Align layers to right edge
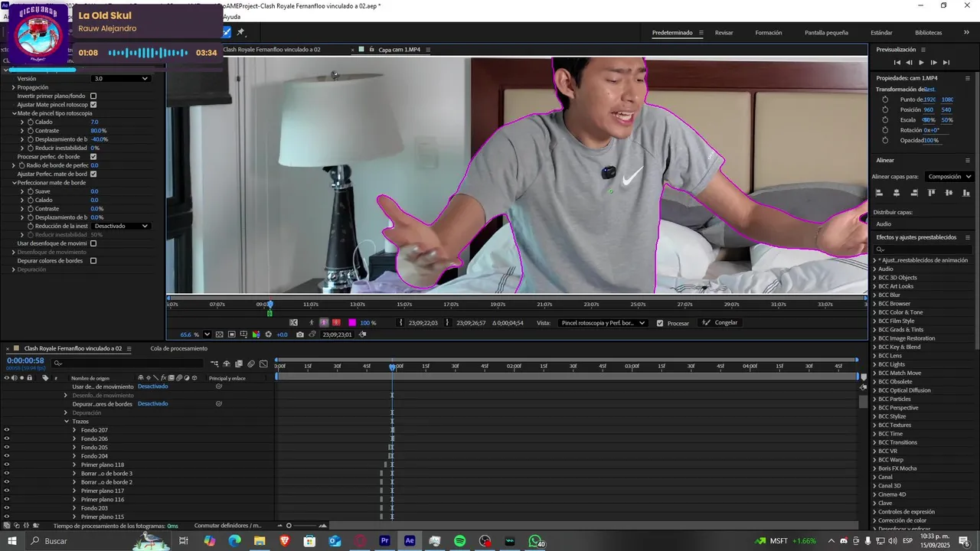 914,193
